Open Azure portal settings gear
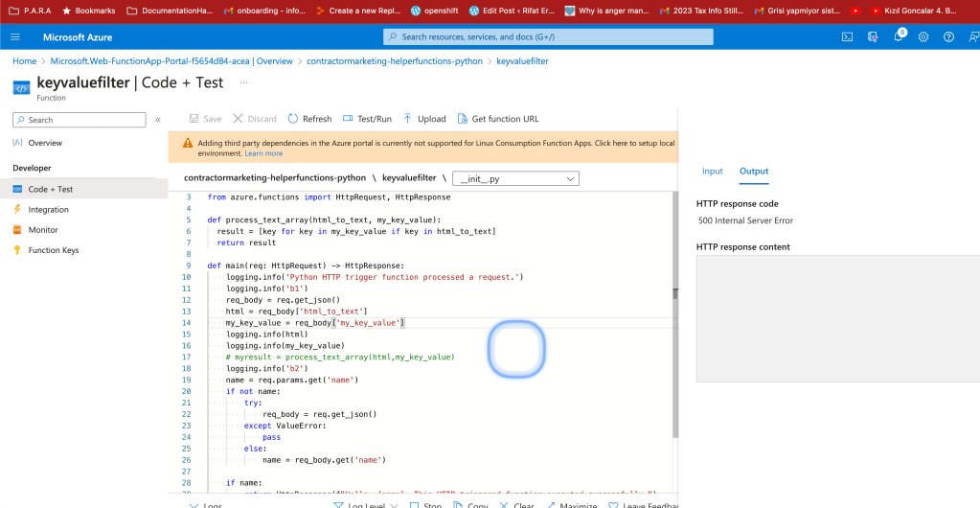The height and width of the screenshot is (508, 980). coord(923,37)
